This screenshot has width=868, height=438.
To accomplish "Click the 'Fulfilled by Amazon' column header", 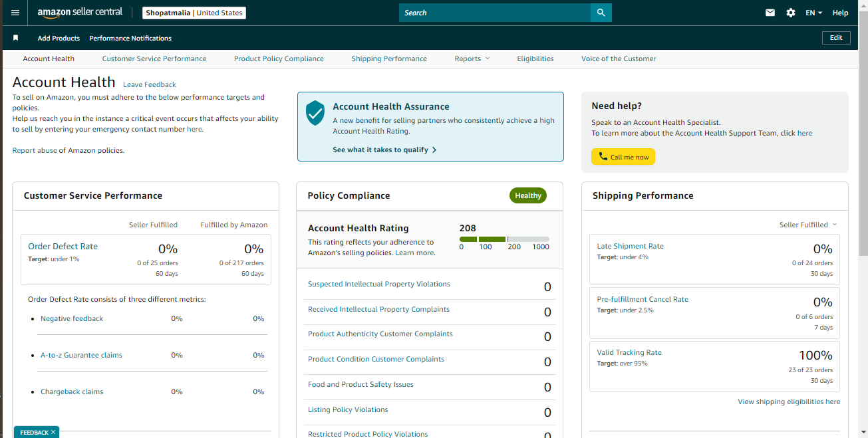I will pyautogui.click(x=234, y=225).
